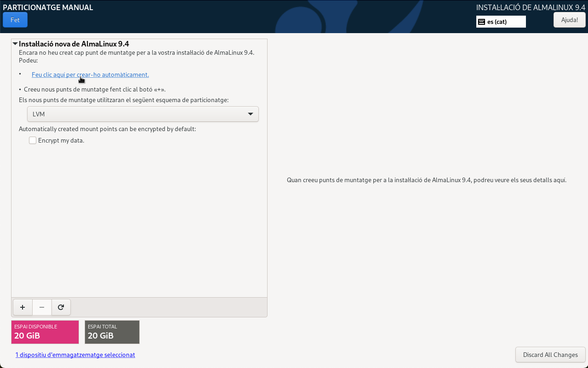Click the gray Espai Total 20 GiB box
Viewport: 588px width, 368px height.
pos(112,332)
